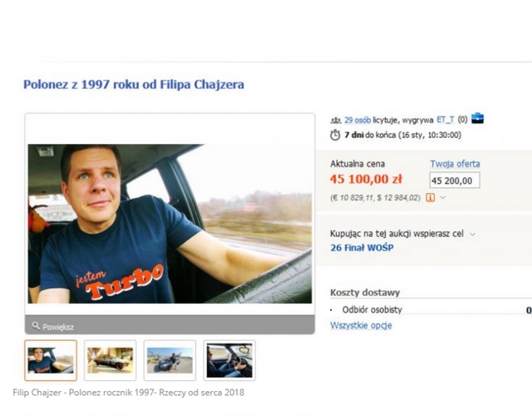532x416 pixels.
Task: Click the magnifier icon next to Powiększ
Action: [x=36, y=325]
